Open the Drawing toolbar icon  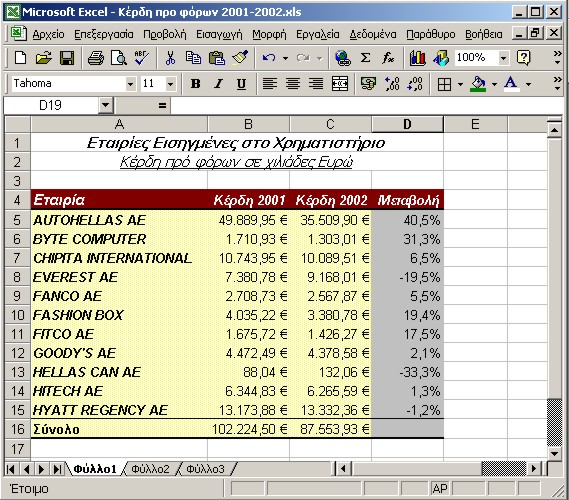click(441, 58)
